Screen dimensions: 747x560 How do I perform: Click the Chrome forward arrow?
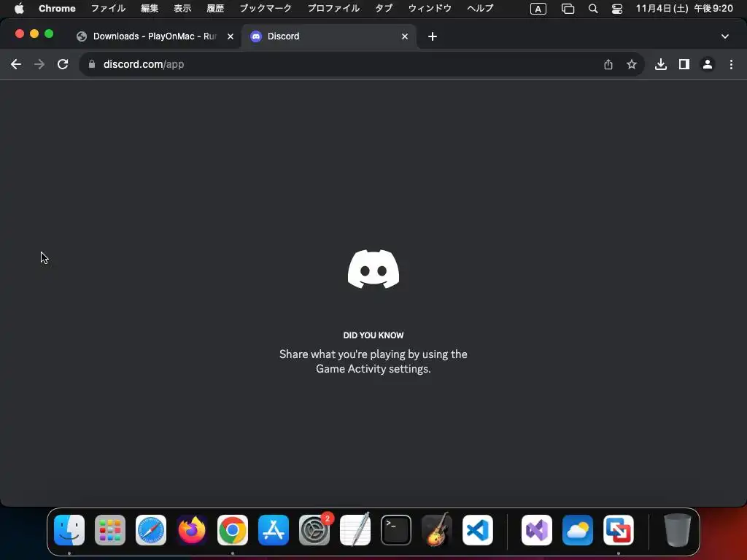39,64
